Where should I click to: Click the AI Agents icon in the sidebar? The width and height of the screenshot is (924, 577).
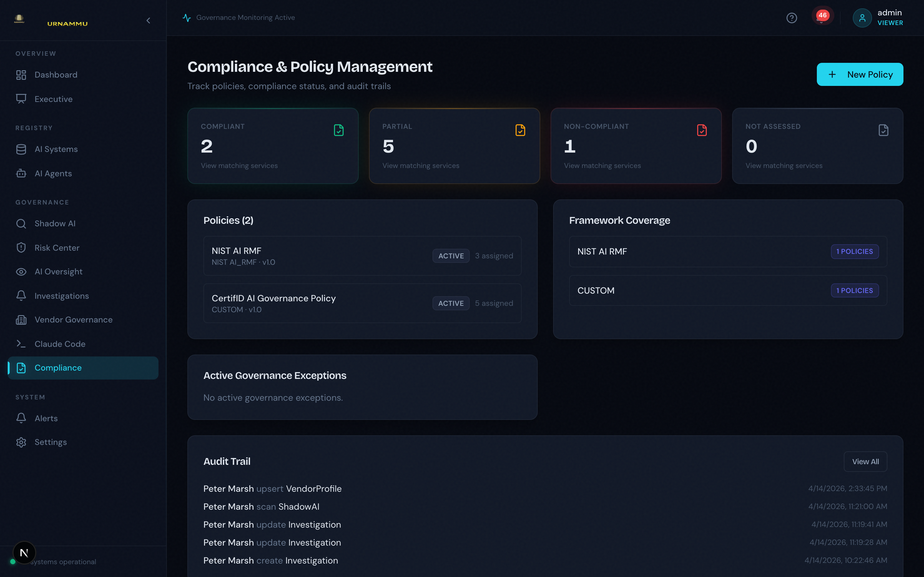(21, 173)
